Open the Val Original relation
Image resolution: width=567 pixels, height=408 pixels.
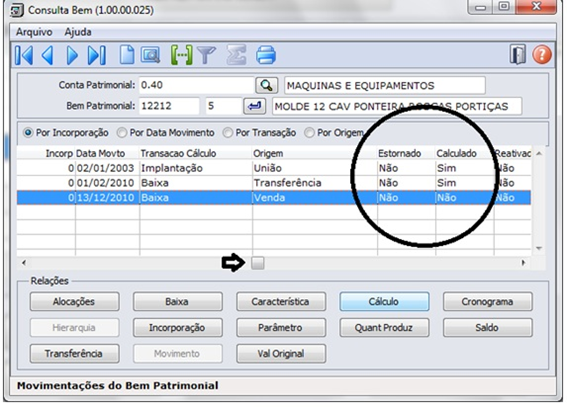pos(281,354)
